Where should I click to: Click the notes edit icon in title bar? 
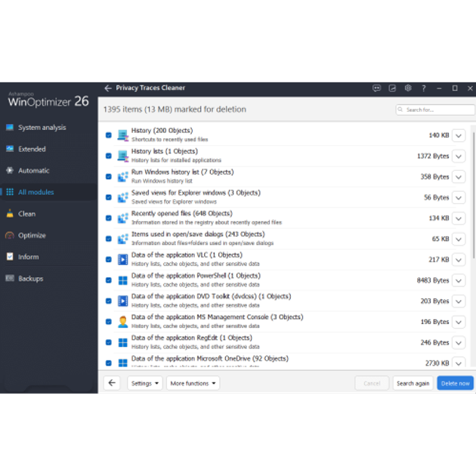tap(392, 88)
